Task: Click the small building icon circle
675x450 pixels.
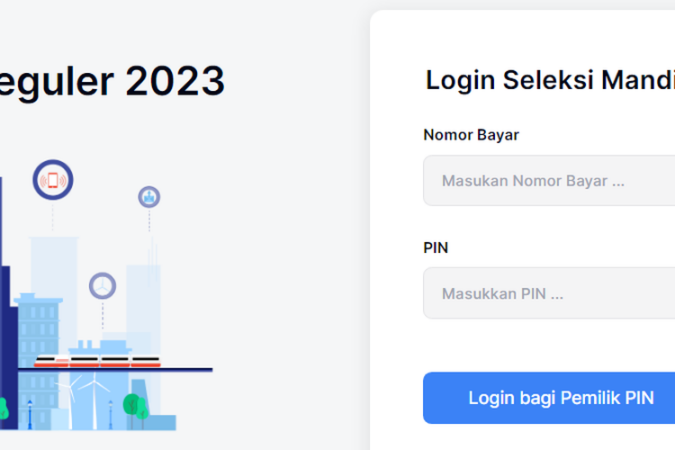Action: point(149,197)
